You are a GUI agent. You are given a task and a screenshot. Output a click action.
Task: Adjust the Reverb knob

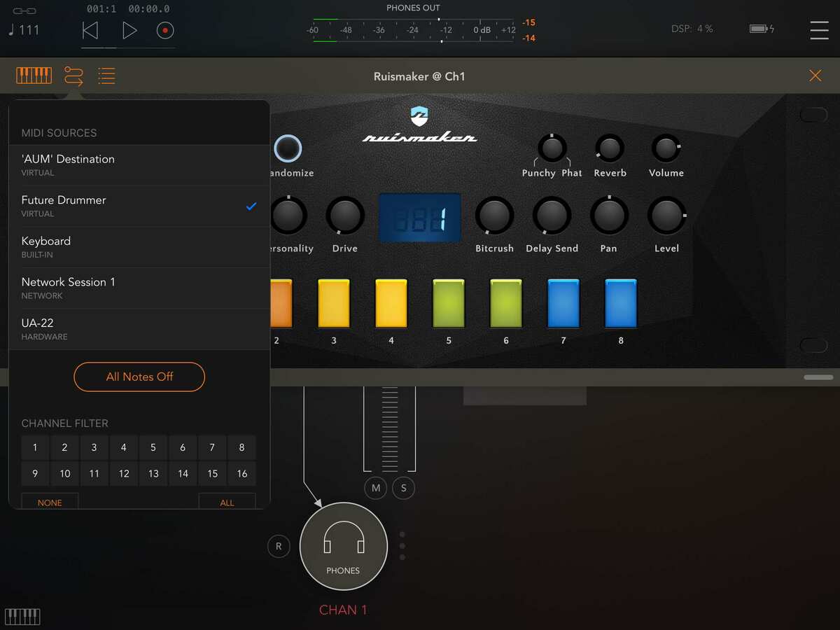tap(610, 148)
